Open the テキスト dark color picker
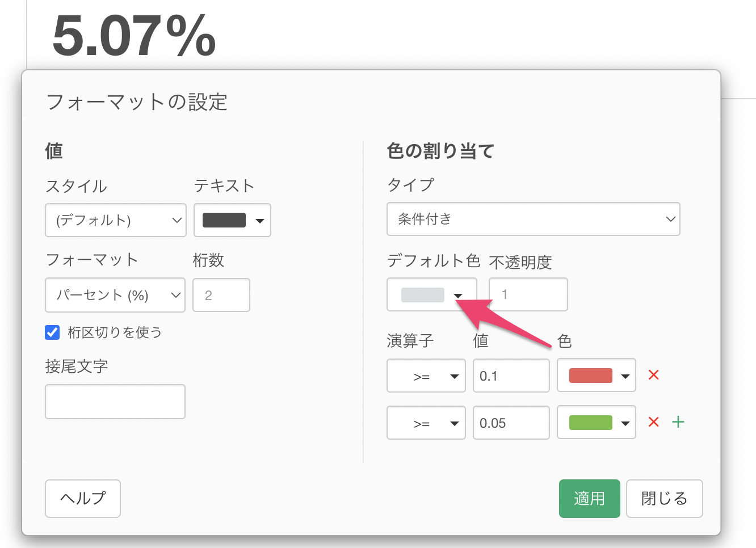Viewport: 756px width, 548px height. pyautogui.click(x=232, y=220)
